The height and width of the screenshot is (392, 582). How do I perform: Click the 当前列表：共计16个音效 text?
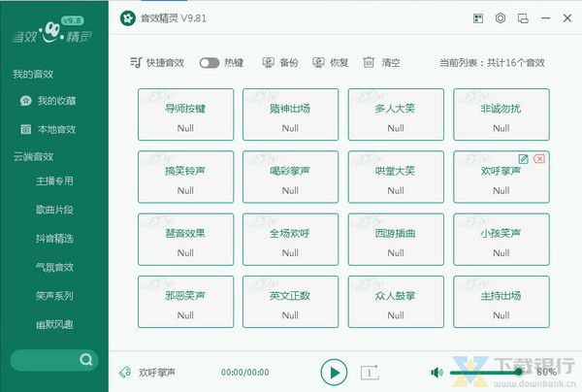492,63
